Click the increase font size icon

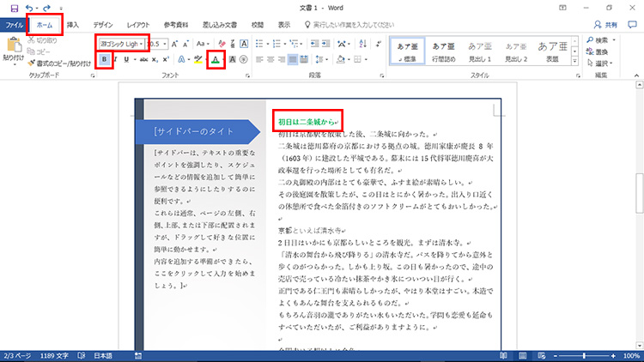174,43
